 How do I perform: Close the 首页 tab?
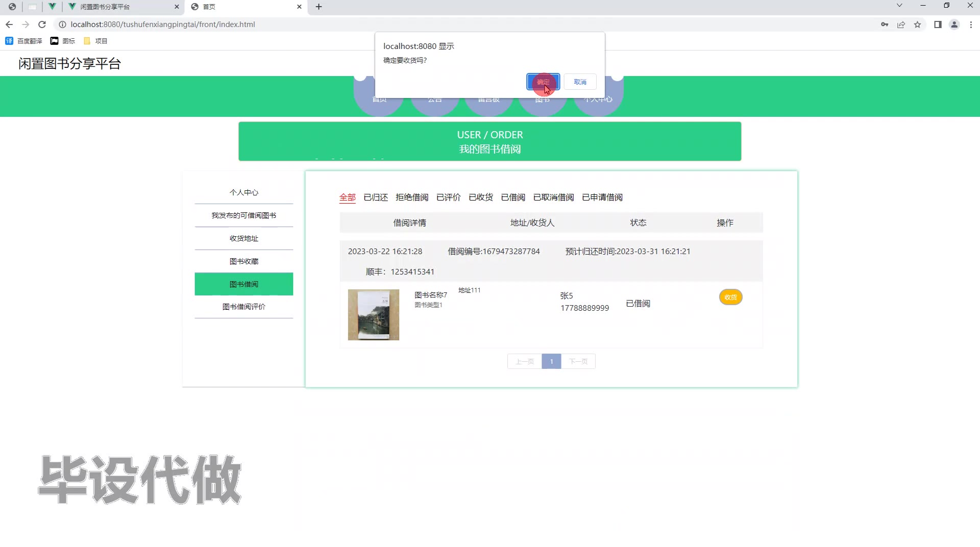click(x=299, y=7)
